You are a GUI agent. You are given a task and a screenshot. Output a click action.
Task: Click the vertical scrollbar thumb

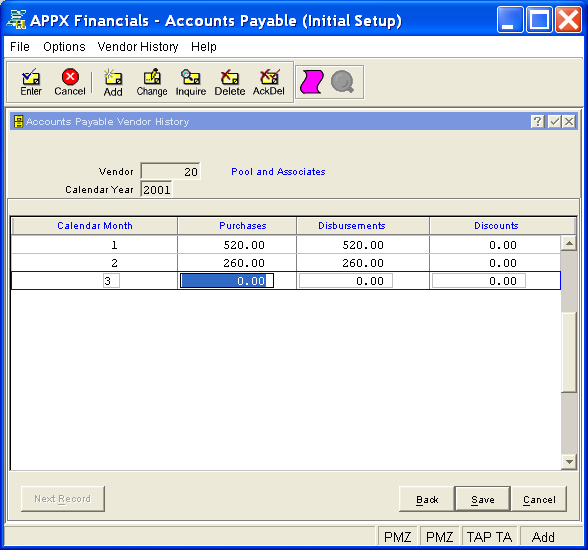pos(569,352)
